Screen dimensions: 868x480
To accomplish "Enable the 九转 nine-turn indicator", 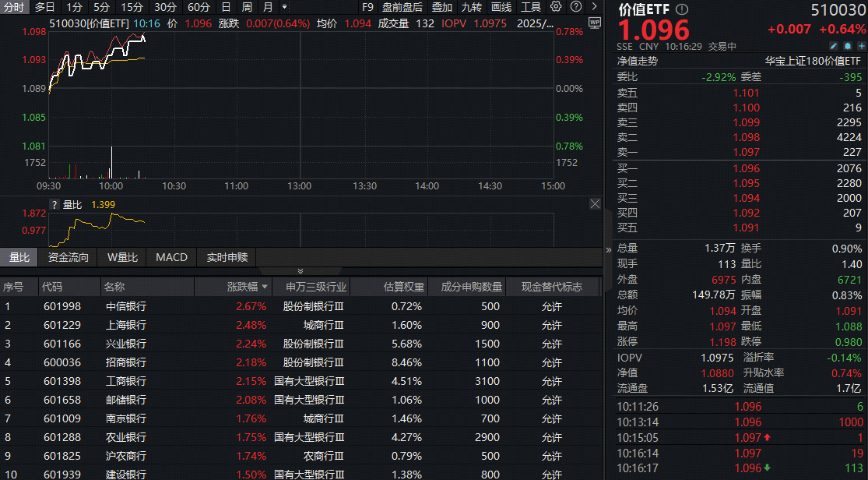I will [473, 7].
